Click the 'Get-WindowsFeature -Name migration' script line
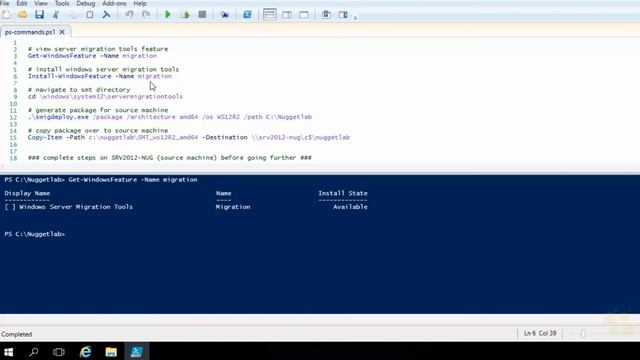 92,56
